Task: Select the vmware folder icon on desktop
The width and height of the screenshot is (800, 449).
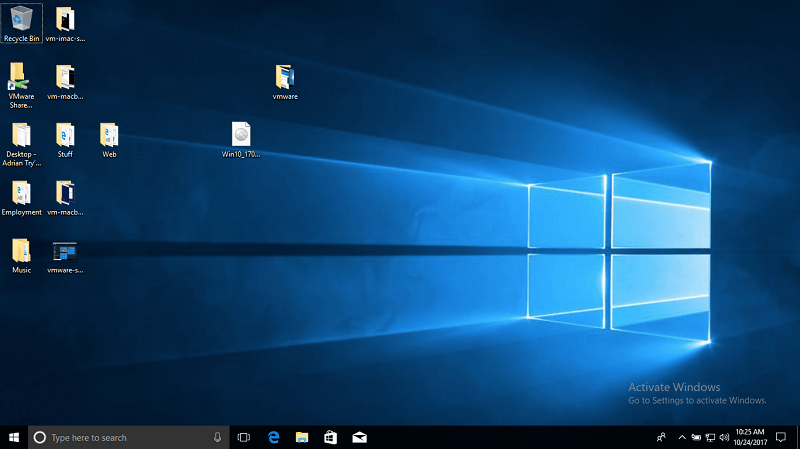Action: (x=285, y=82)
